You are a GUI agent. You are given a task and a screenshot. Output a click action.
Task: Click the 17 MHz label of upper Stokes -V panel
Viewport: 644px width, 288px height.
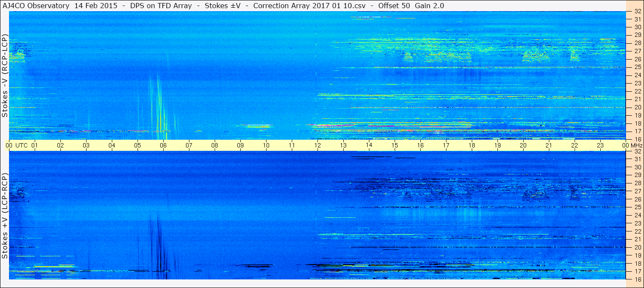pos(637,131)
